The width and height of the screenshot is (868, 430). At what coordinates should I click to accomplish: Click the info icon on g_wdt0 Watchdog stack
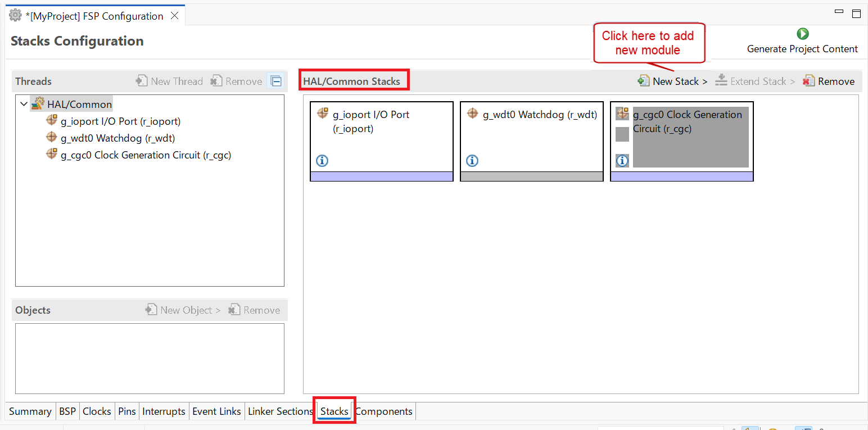[472, 161]
